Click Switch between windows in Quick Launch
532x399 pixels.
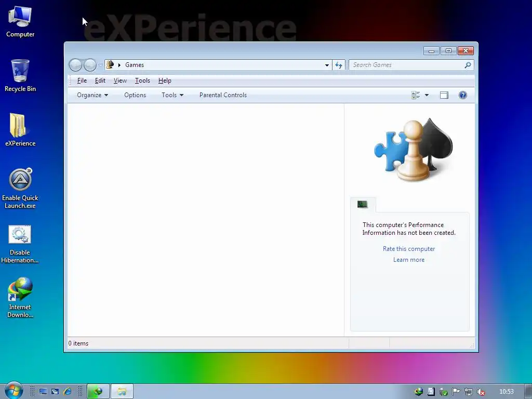click(55, 392)
